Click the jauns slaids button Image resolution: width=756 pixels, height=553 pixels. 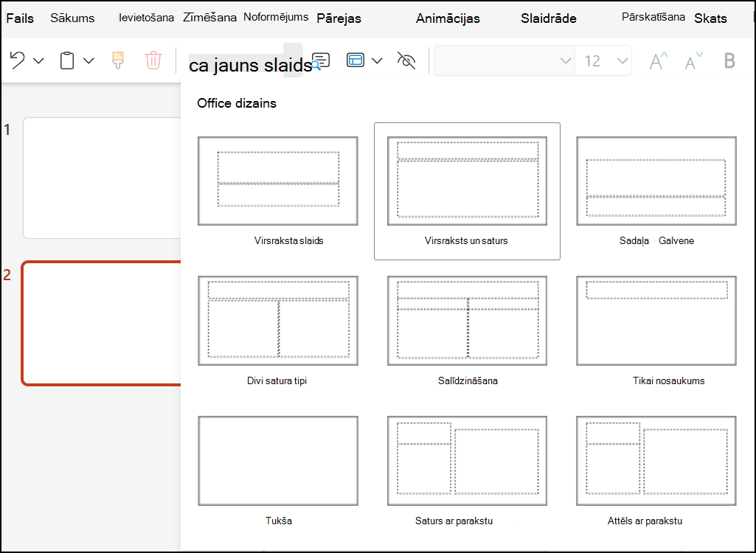pyautogui.click(x=250, y=65)
